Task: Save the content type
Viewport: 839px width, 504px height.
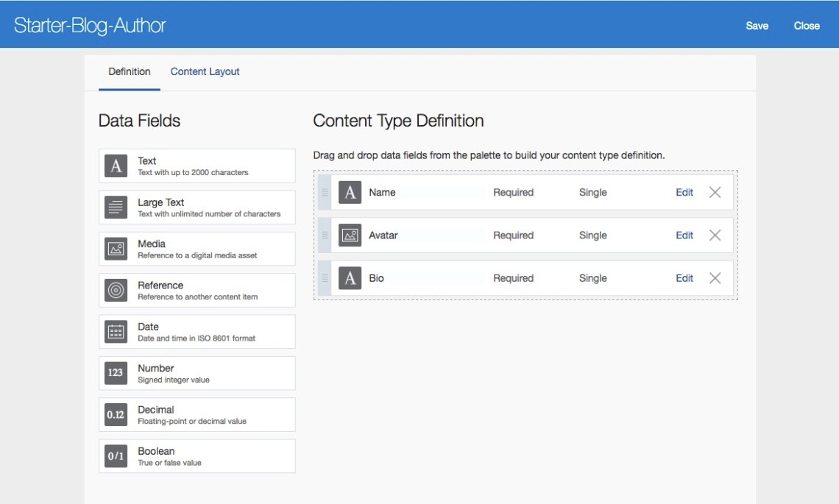Action: click(x=757, y=26)
